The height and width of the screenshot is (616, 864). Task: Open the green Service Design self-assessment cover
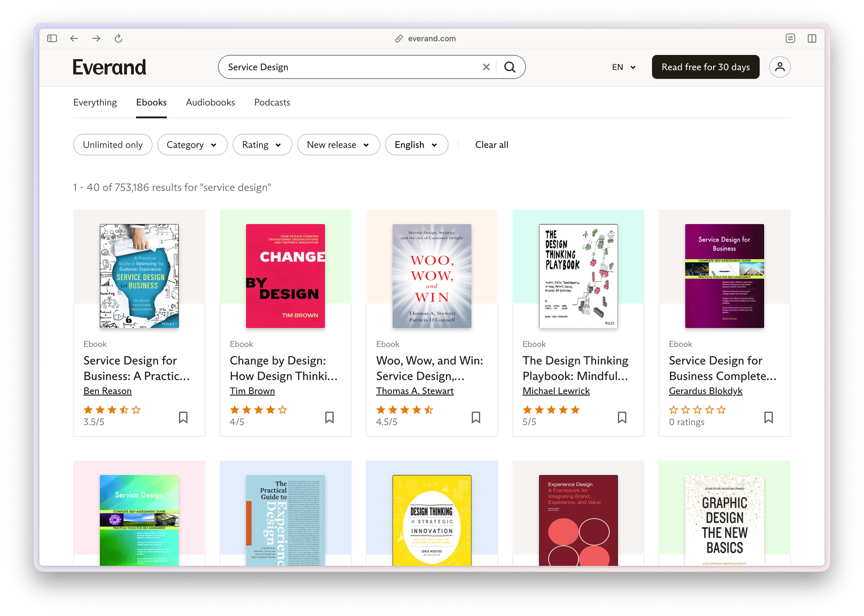(x=139, y=520)
